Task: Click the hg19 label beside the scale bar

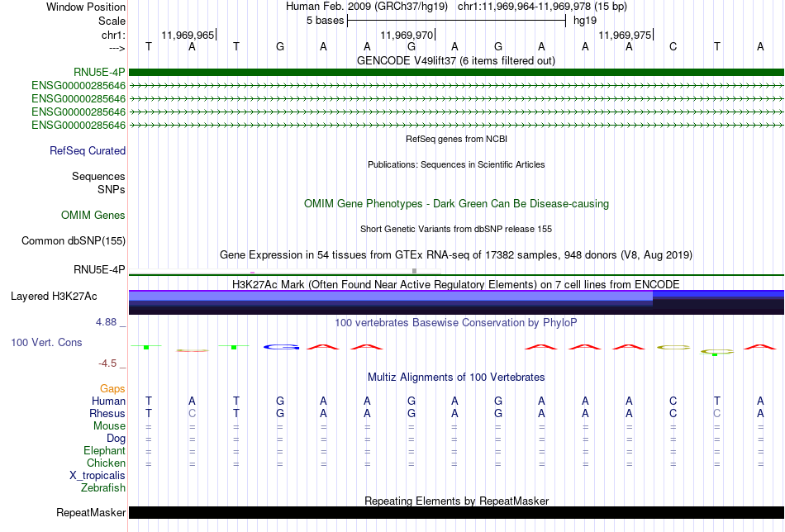Action: tap(585, 21)
